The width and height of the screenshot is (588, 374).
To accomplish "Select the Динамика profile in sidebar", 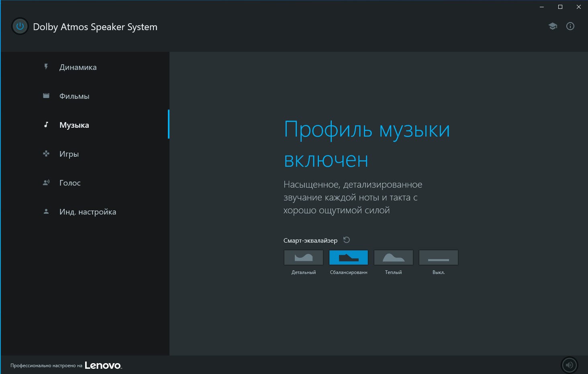I will (x=78, y=67).
